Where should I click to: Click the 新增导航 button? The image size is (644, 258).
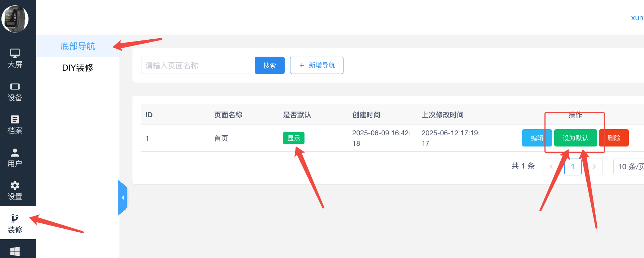[x=316, y=65]
